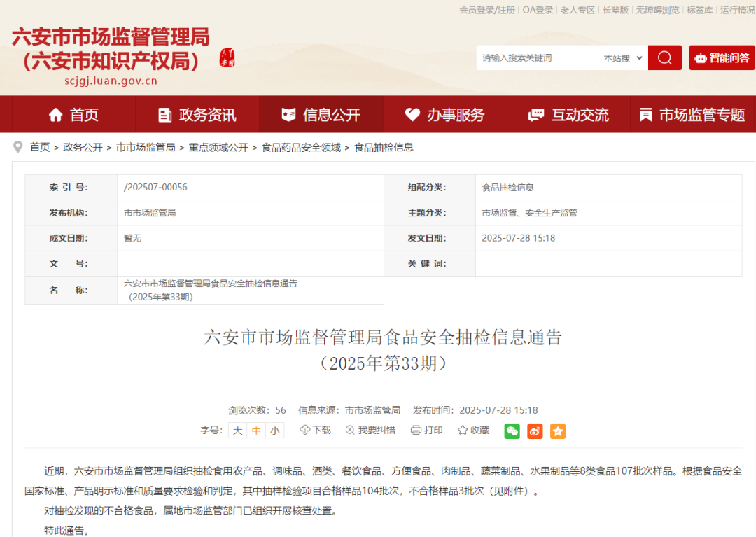Image resolution: width=756 pixels, height=537 pixels.
Task: Go to 首页 in the navigation bar
Action: point(73,115)
